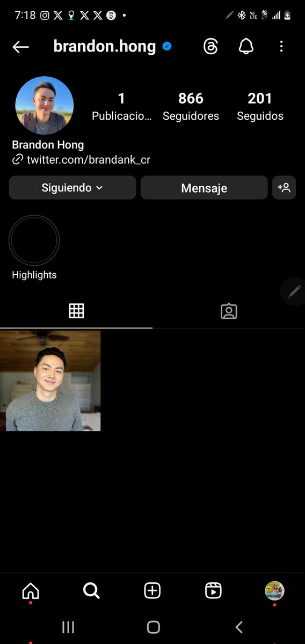
Task: Open Threads profile icon
Action: (211, 47)
